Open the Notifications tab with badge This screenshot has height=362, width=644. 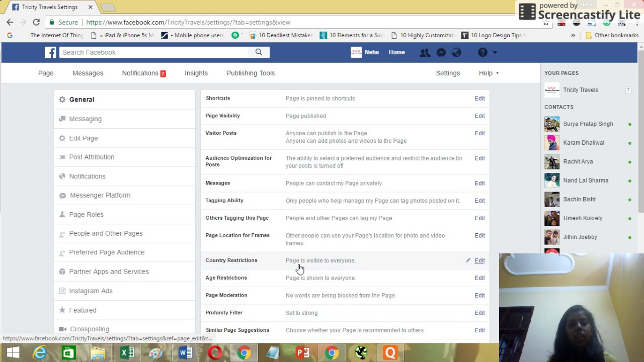144,73
